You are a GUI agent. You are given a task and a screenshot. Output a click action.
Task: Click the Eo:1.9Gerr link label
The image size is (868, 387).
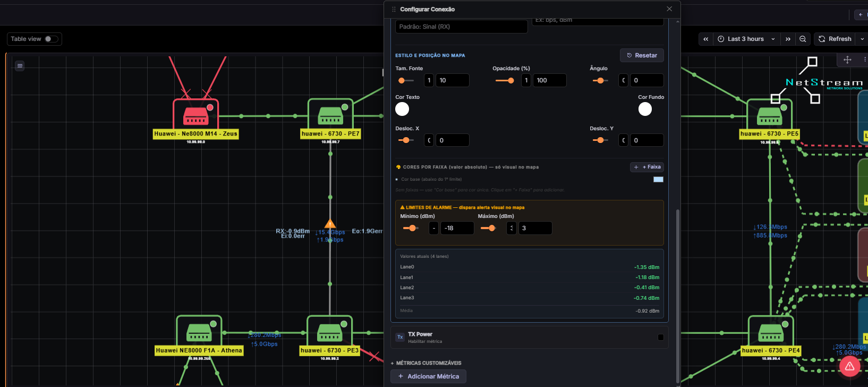point(368,231)
